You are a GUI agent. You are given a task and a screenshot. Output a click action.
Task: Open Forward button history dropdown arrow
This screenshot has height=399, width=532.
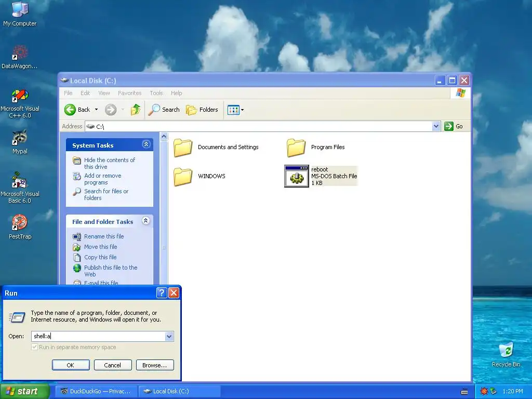click(x=123, y=110)
